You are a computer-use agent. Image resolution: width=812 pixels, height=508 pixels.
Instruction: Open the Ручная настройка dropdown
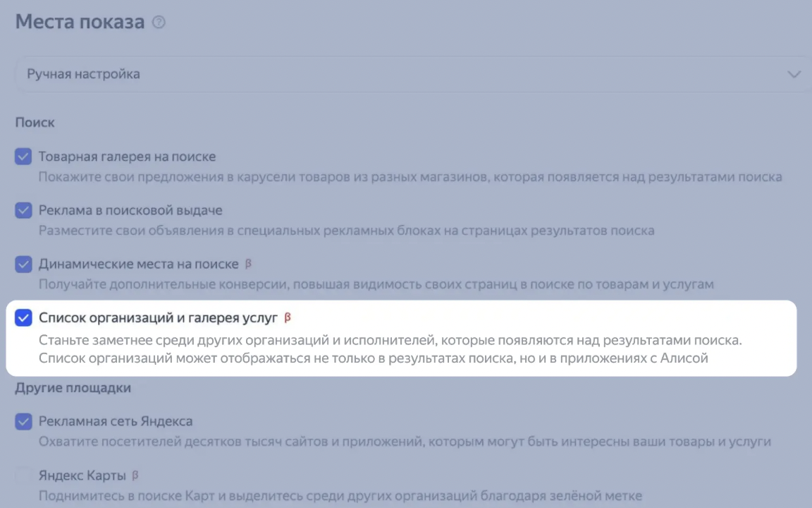click(413, 74)
